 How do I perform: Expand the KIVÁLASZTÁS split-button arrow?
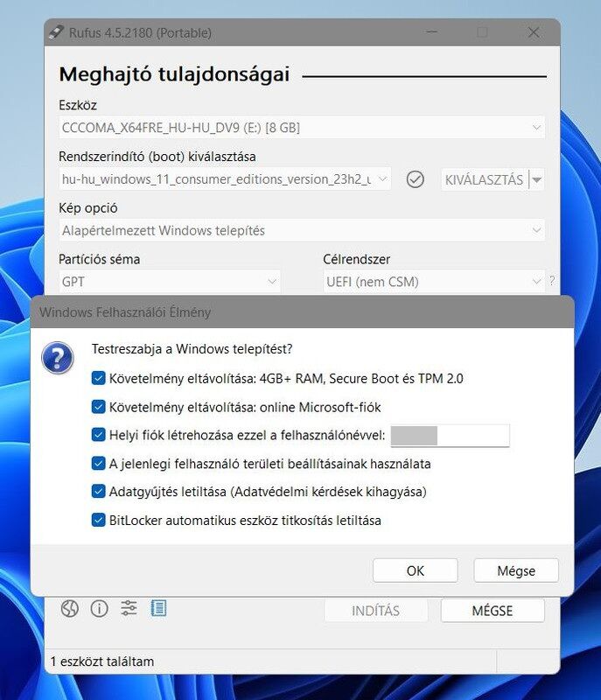pos(537,180)
